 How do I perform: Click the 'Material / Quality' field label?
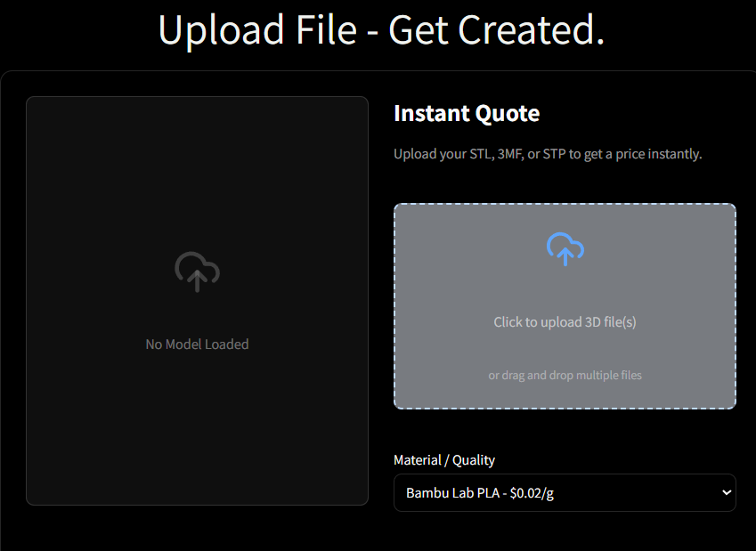click(444, 460)
